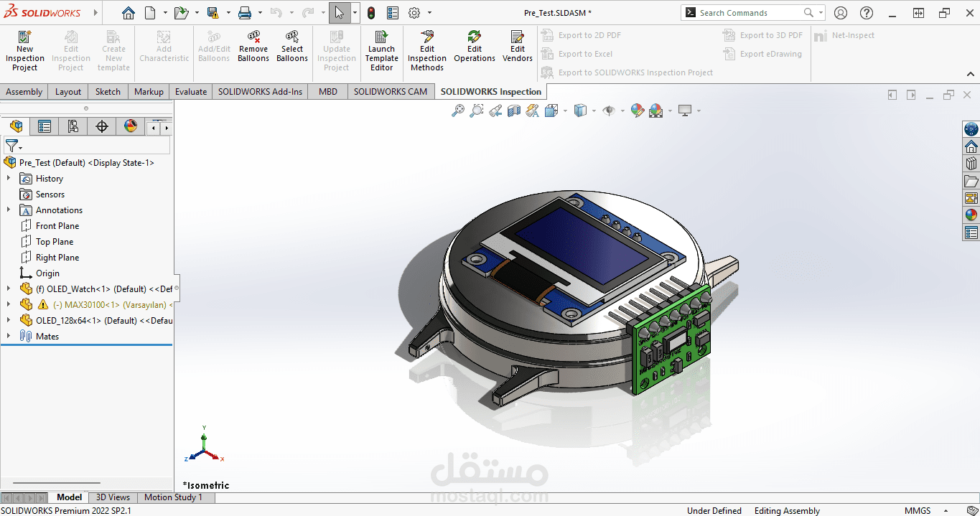Open the Hide/Show Items dropdown arrow

point(622,111)
